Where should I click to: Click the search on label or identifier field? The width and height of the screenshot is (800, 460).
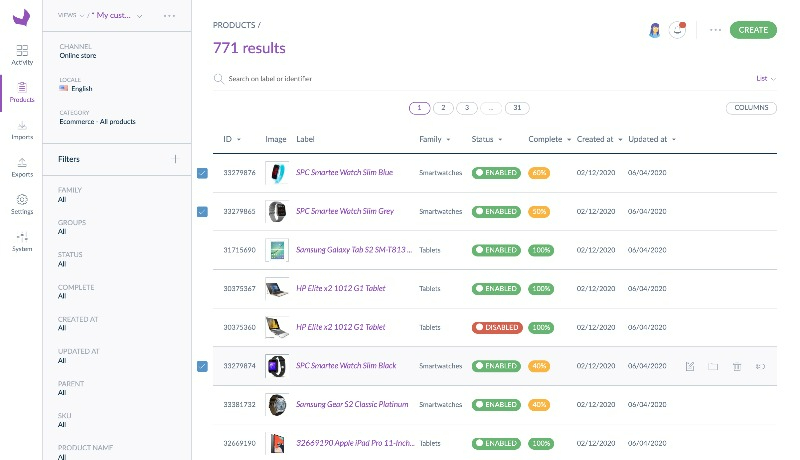pyautogui.click(x=270, y=79)
